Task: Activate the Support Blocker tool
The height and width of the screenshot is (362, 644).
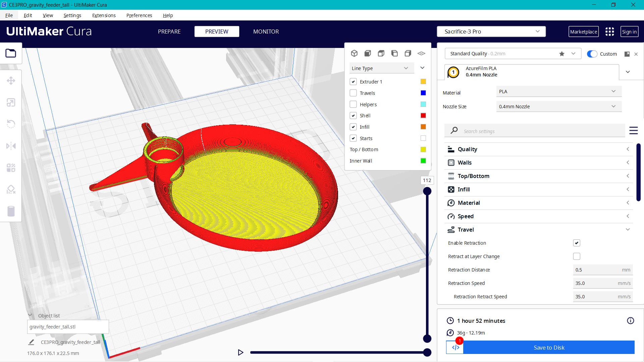Action: click(x=11, y=189)
